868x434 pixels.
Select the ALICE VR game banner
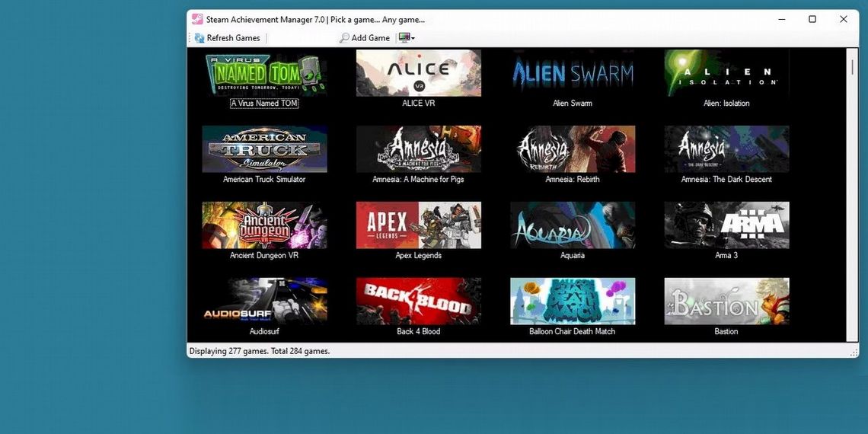tap(419, 73)
